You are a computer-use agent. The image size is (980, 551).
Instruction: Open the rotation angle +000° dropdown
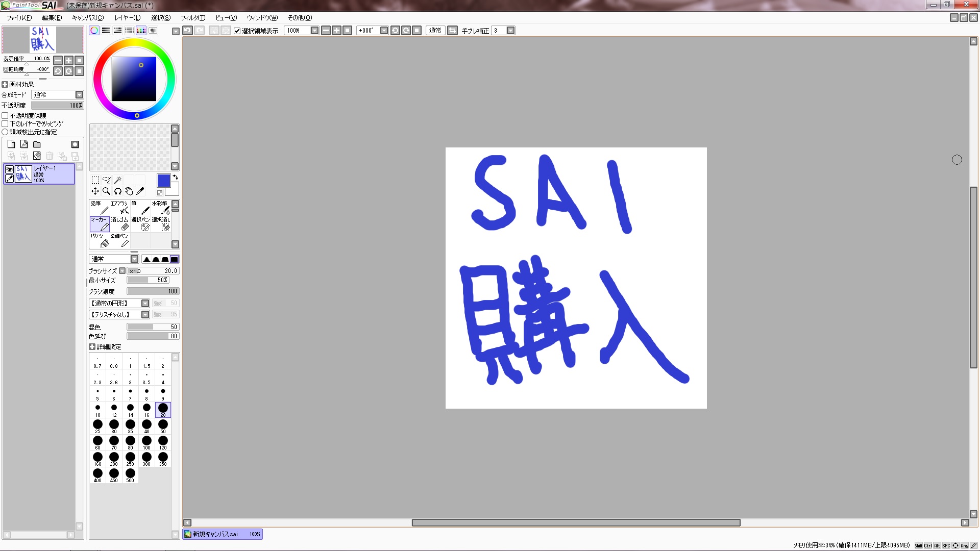[x=384, y=31]
